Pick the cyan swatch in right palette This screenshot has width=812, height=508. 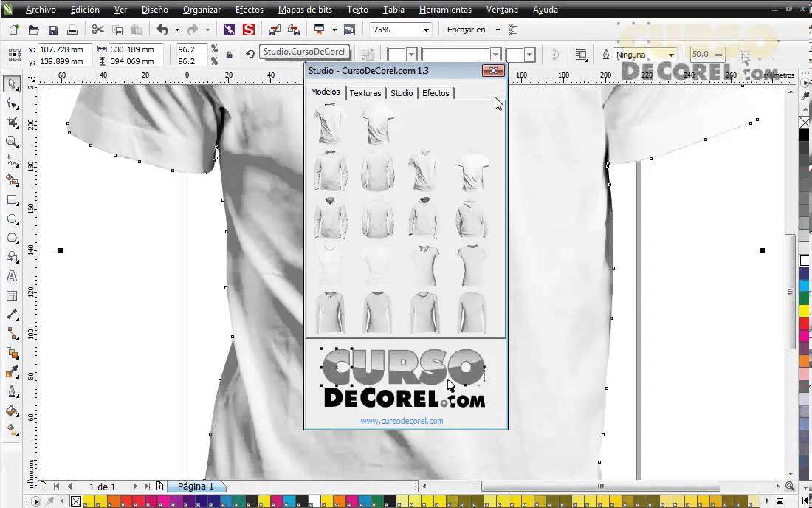(x=804, y=286)
